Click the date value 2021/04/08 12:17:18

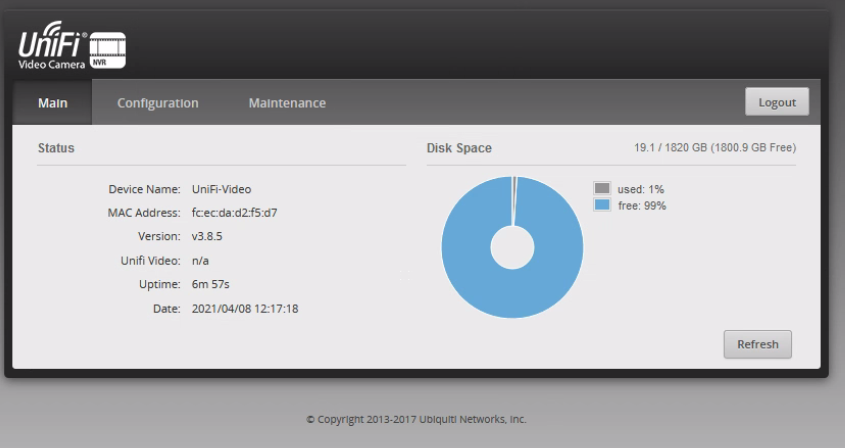click(245, 309)
